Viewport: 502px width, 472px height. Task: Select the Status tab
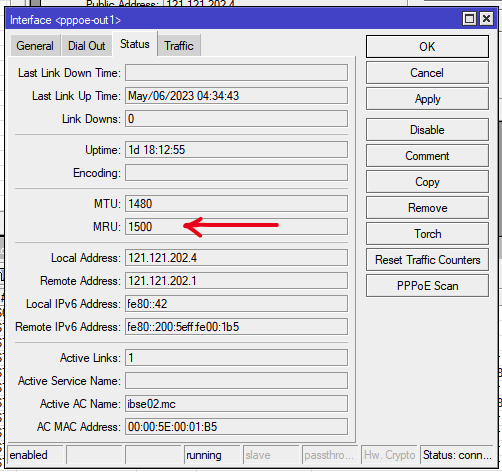[135, 44]
